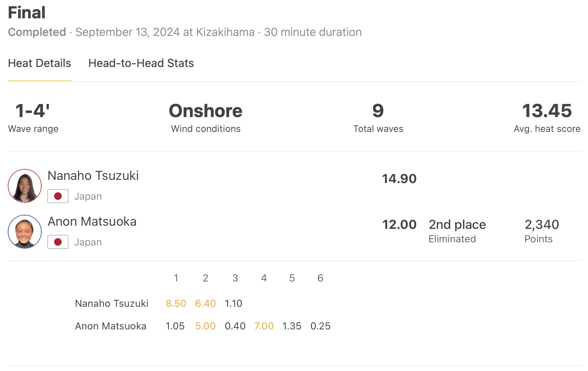Open the Head-to-Head Stats tab
This screenshot has height=371, width=588.
click(141, 63)
